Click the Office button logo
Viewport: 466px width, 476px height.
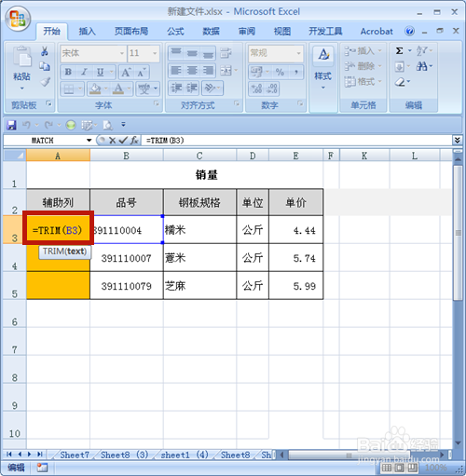pyautogui.click(x=18, y=19)
